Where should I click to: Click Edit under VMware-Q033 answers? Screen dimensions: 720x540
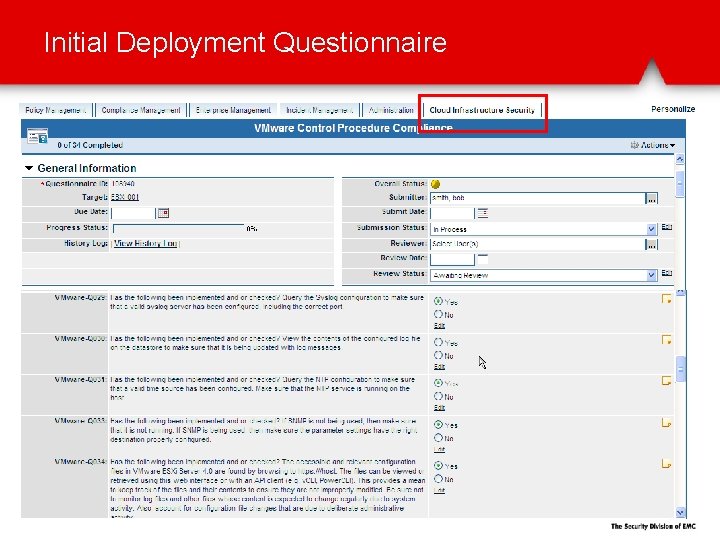click(439, 449)
